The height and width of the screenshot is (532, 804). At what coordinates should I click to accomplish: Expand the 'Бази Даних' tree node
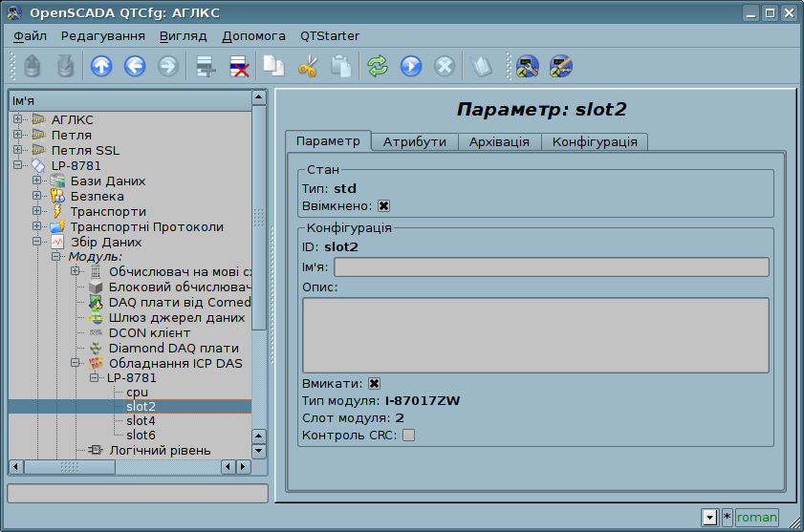click(x=36, y=181)
